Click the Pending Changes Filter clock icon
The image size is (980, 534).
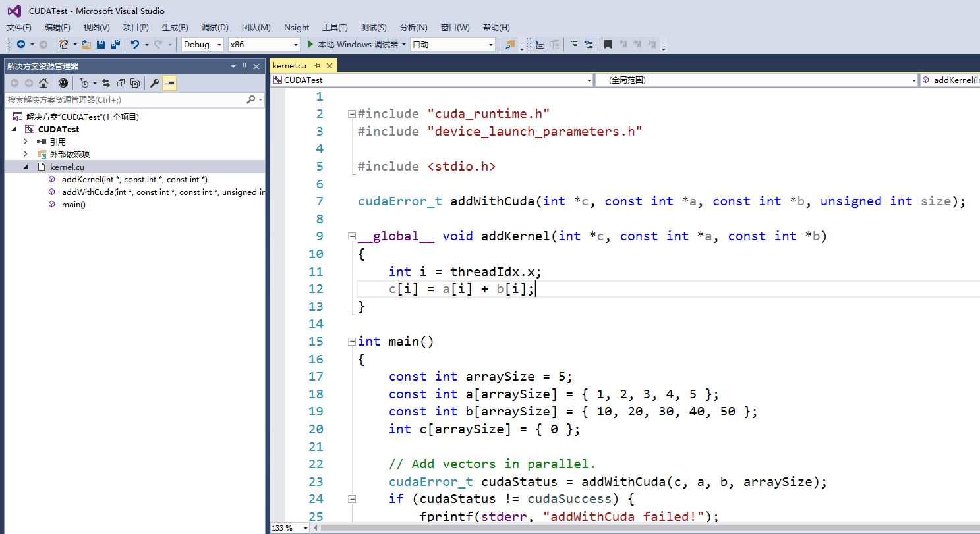point(84,83)
